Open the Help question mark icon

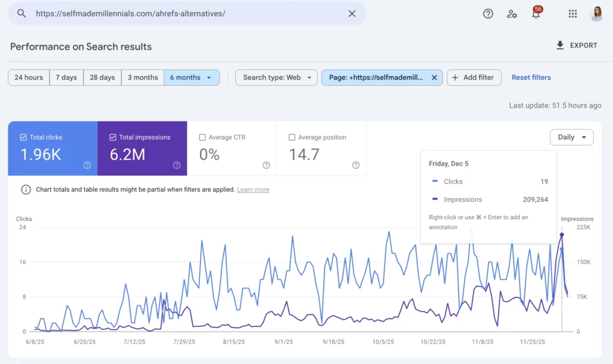pos(488,14)
